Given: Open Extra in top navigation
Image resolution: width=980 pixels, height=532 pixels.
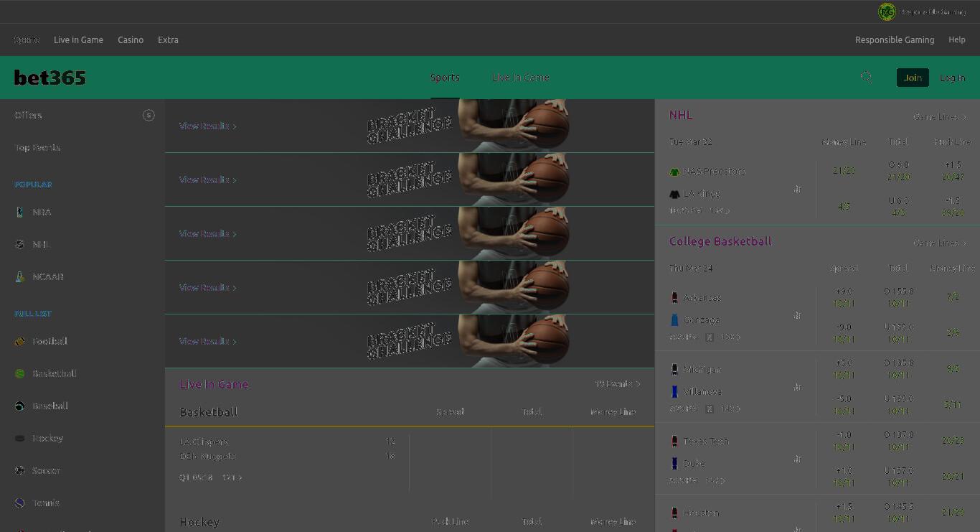Looking at the screenshot, I should point(168,40).
